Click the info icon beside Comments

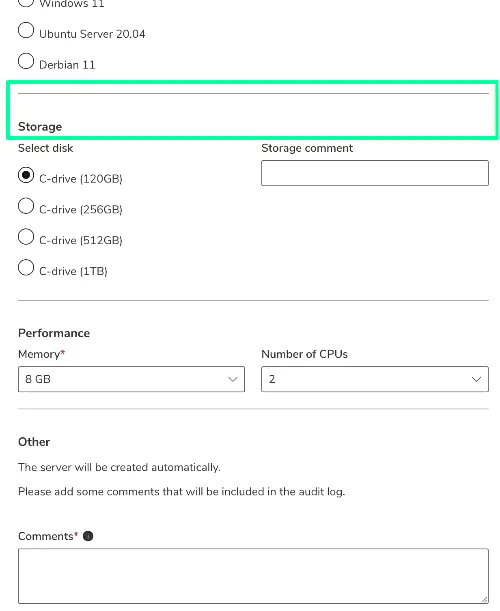pos(88,536)
